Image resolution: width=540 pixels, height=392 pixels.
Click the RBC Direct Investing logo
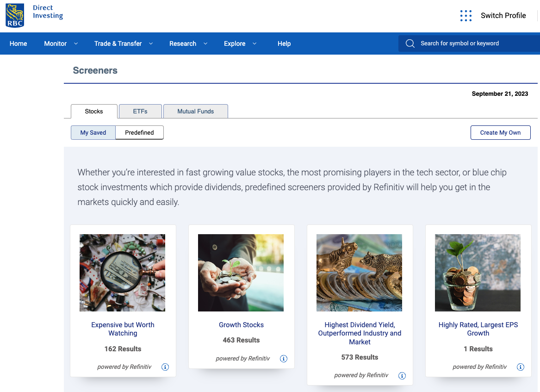[34, 15]
